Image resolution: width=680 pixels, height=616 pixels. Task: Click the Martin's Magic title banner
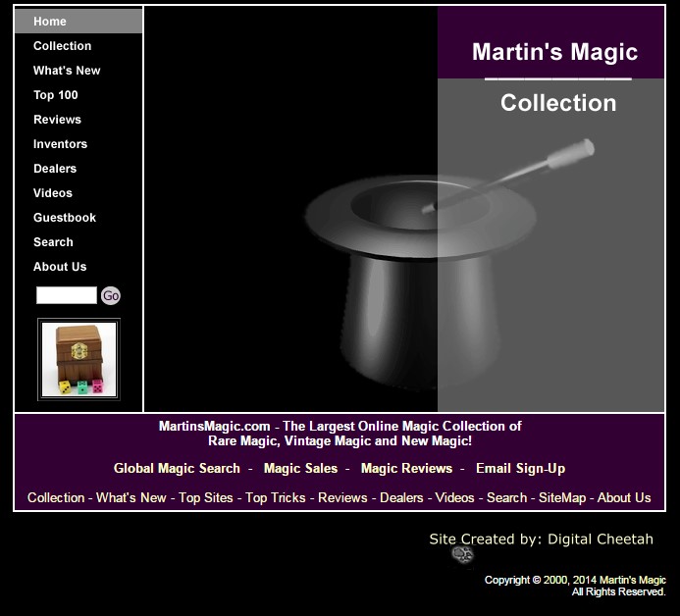pyautogui.click(x=554, y=52)
